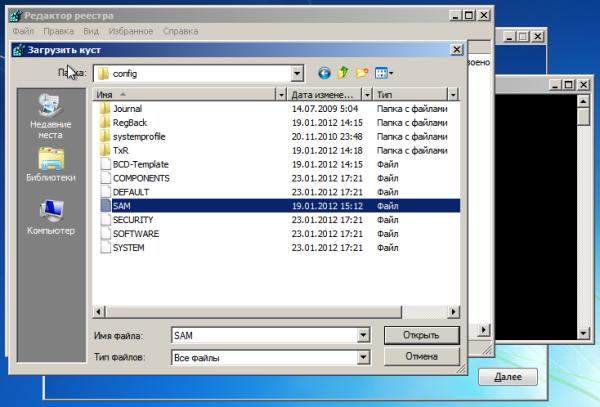The image size is (600, 407).
Task: Expand the Папка location dropdown
Action: pyautogui.click(x=297, y=73)
